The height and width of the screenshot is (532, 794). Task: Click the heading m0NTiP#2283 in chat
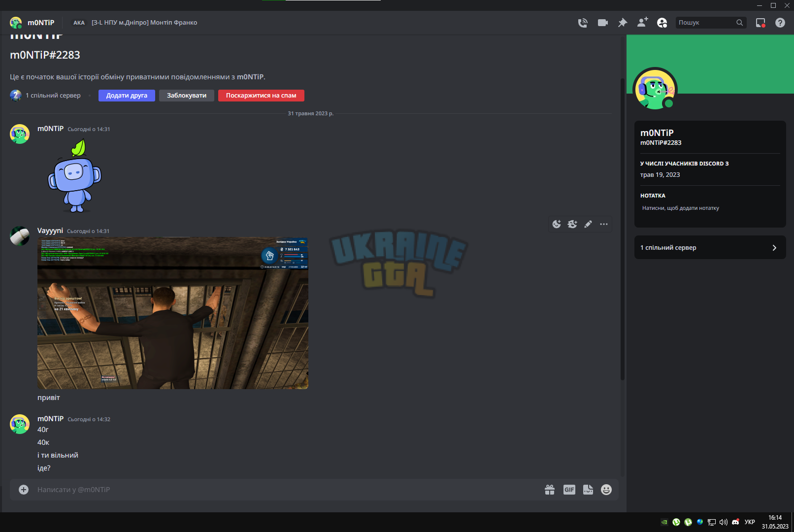[45, 55]
